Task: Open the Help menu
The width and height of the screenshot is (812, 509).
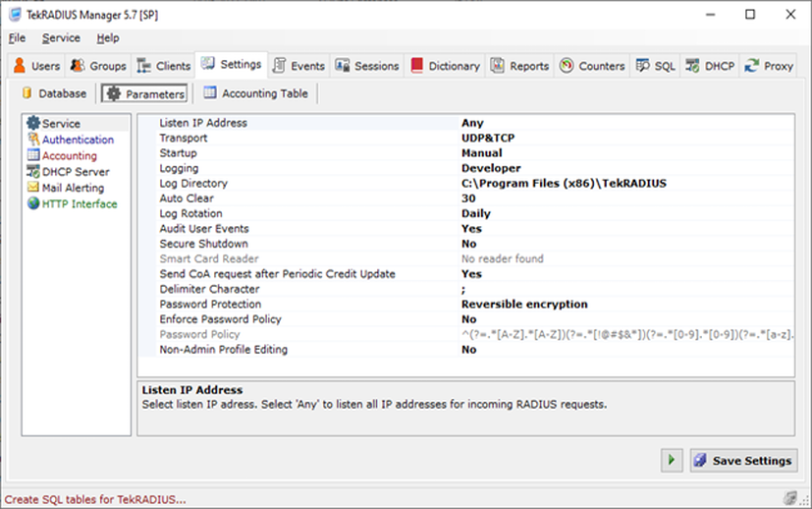Action: 107,37
